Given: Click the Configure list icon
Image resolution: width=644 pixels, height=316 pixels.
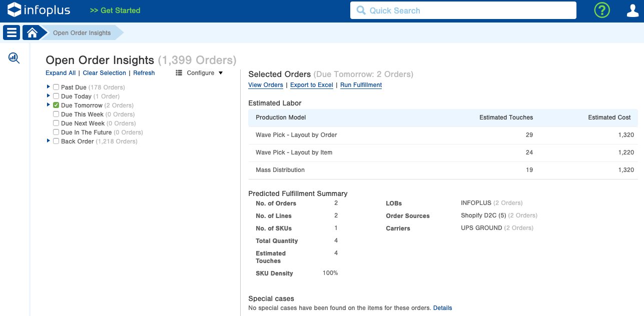Looking at the screenshot, I should tap(179, 73).
